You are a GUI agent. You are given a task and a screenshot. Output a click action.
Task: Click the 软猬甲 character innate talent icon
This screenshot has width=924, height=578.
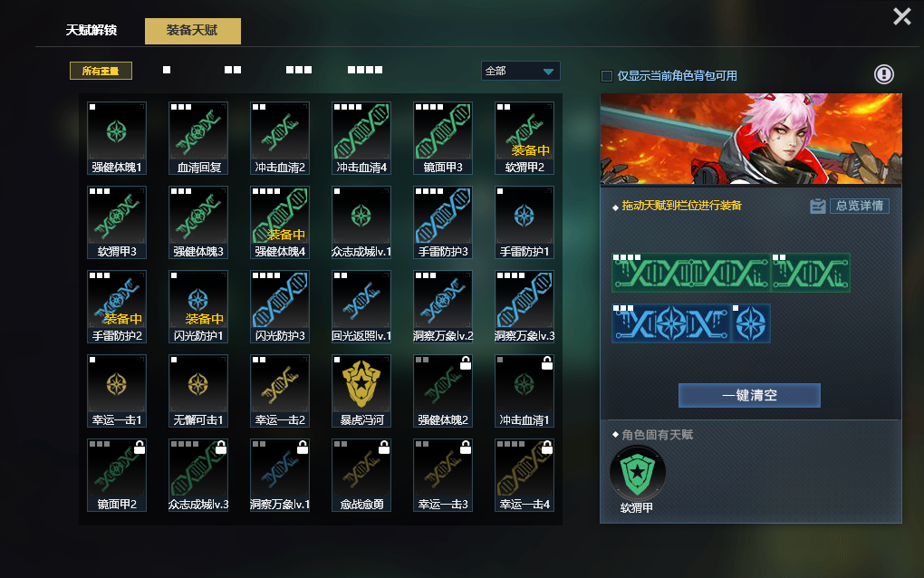coord(638,474)
